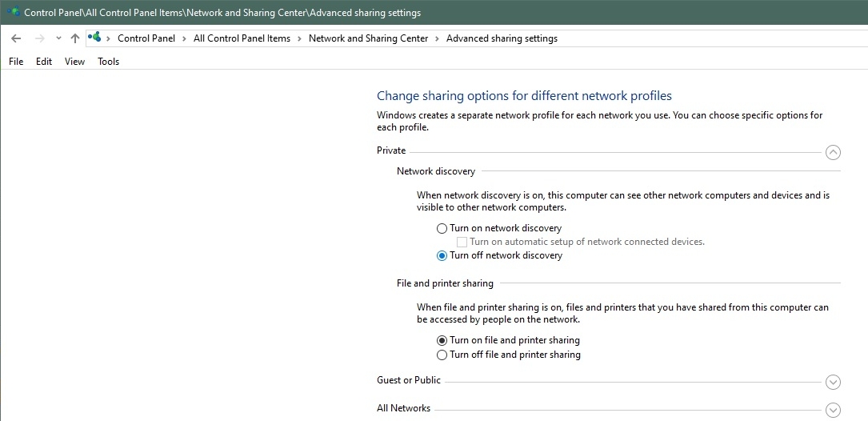Open the Tools menu
868x421 pixels.
point(108,62)
